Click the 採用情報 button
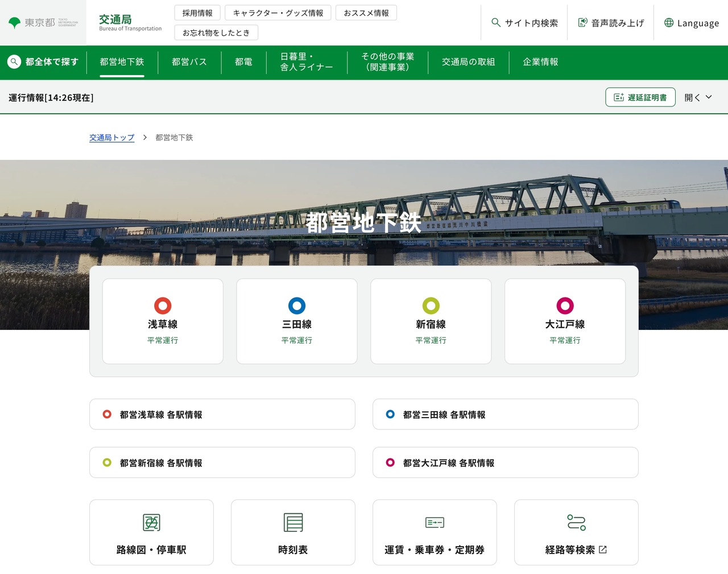Image resolution: width=728 pixels, height=574 pixels. (x=197, y=13)
